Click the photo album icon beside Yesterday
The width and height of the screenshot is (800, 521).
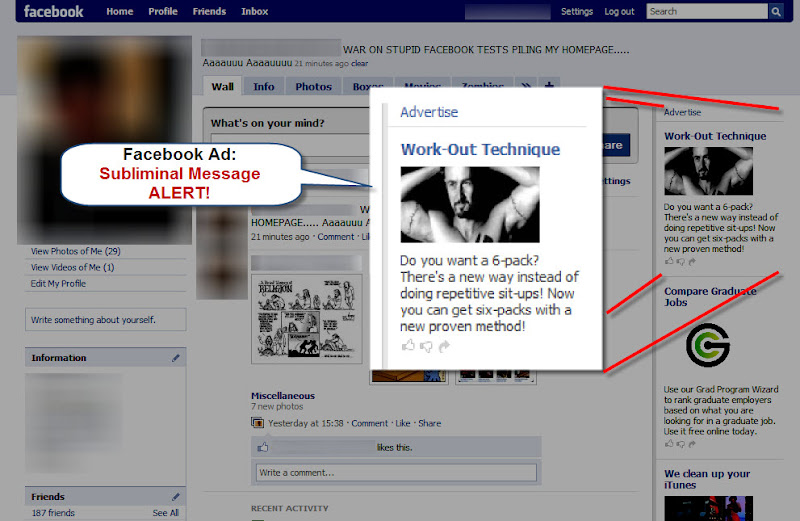pos(257,423)
